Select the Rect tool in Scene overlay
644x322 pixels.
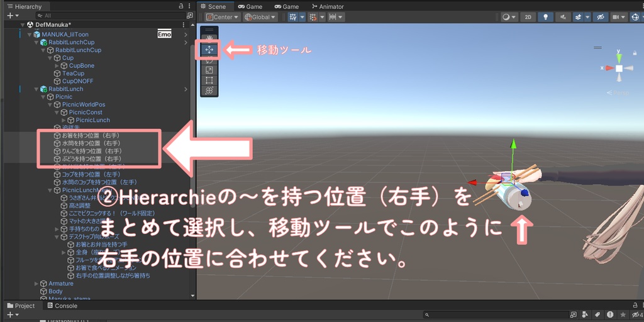209,80
